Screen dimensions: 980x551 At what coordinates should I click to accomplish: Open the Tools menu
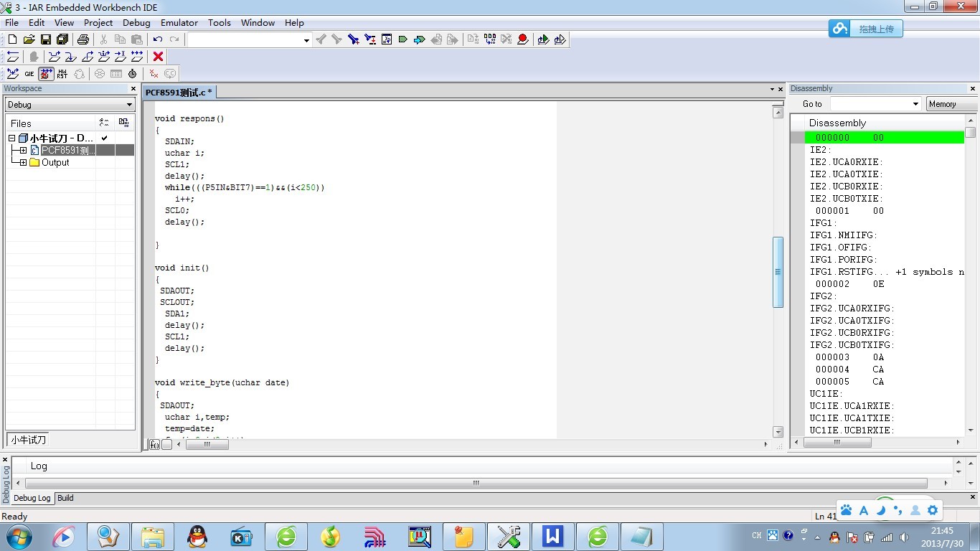click(x=220, y=22)
